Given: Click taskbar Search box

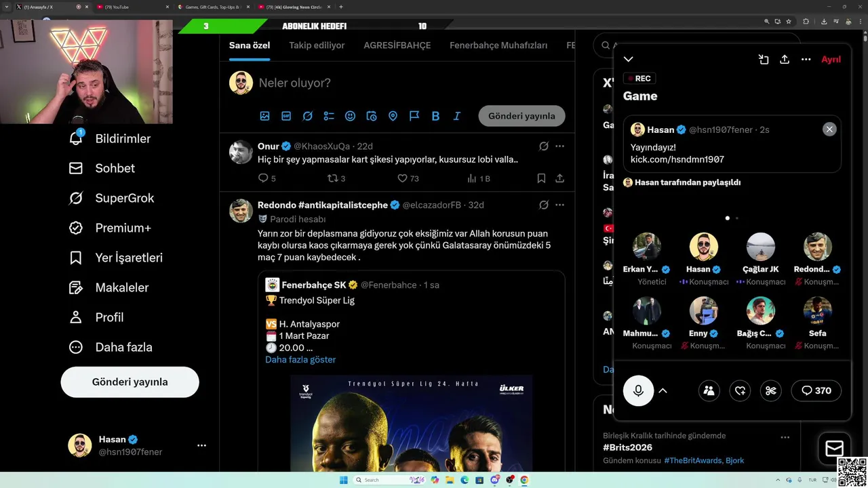Looking at the screenshot, I should pos(391,480).
